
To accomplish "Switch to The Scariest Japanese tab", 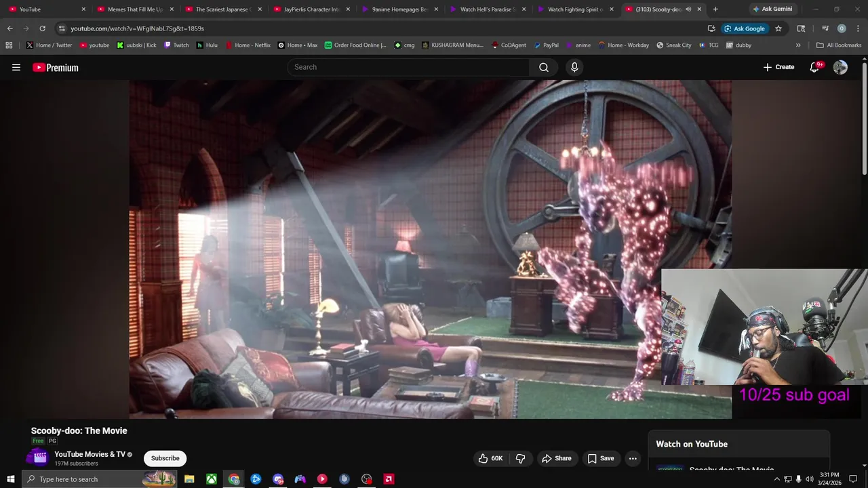I will pos(222,9).
